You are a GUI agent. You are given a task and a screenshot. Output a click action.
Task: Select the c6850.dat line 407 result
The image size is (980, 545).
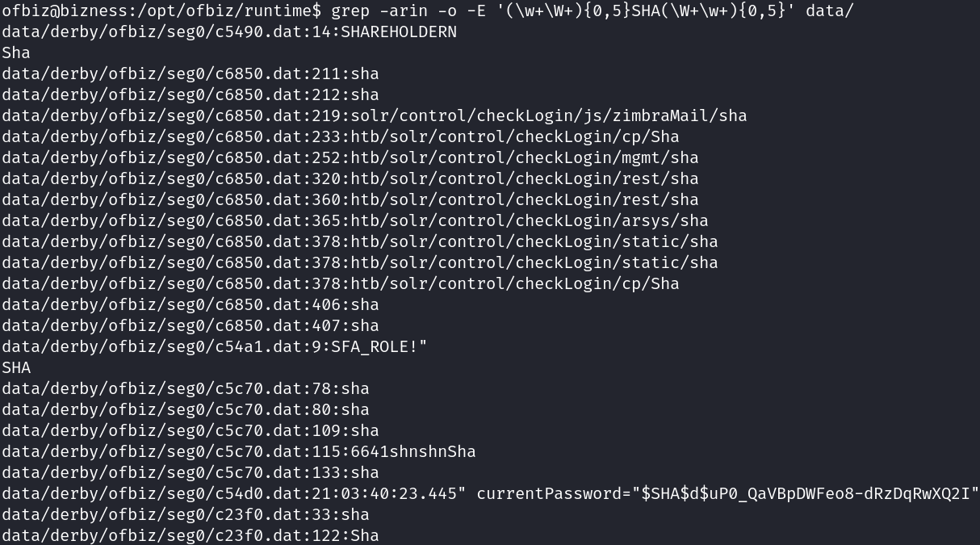[190, 326]
